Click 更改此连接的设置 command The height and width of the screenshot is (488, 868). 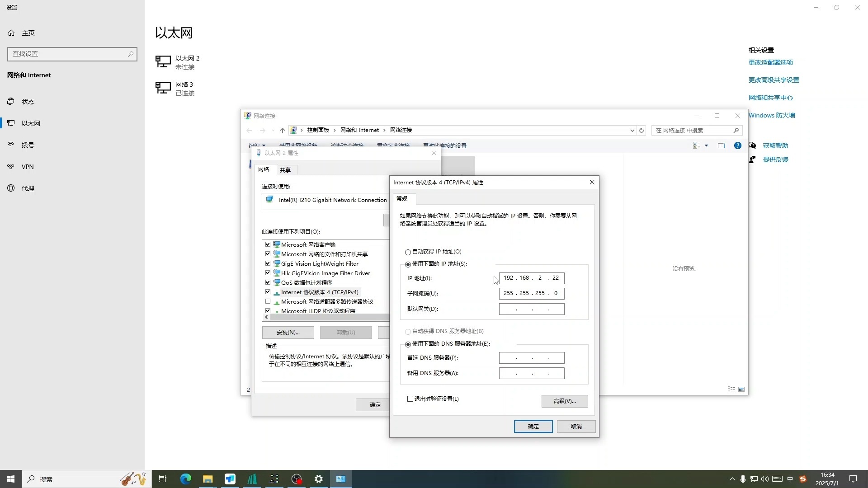coord(445,145)
